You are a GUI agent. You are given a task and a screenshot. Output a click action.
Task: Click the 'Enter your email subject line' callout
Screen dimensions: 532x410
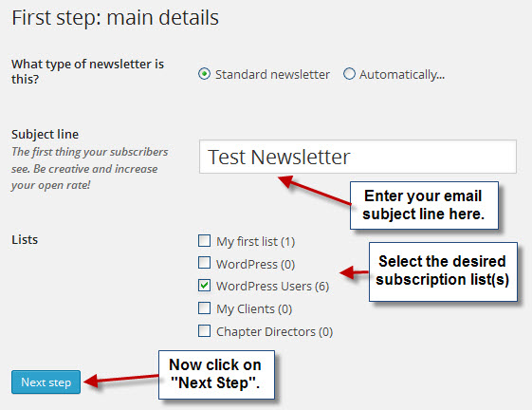(424, 205)
